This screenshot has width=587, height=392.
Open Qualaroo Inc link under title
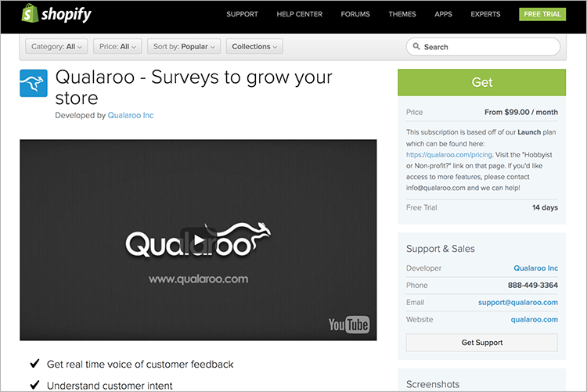click(x=131, y=115)
